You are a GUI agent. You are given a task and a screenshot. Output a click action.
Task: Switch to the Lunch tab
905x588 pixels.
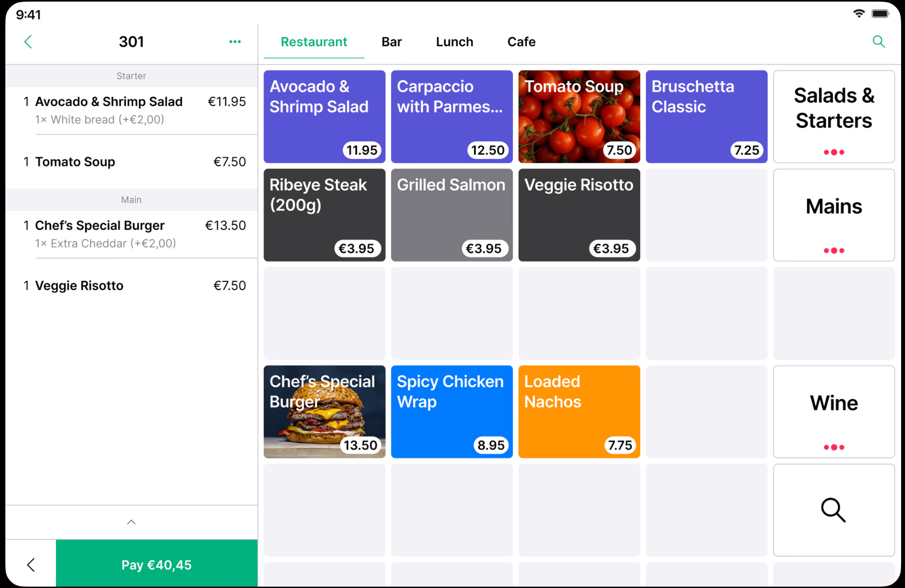(x=454, y=42)
